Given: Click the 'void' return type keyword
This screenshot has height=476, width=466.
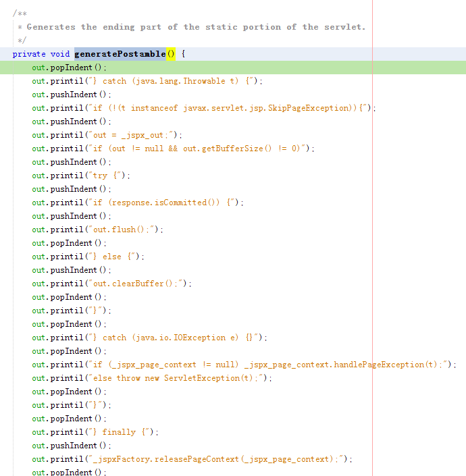Looking at the screenshot, I should pyautogui.click(x=60, y=54).
